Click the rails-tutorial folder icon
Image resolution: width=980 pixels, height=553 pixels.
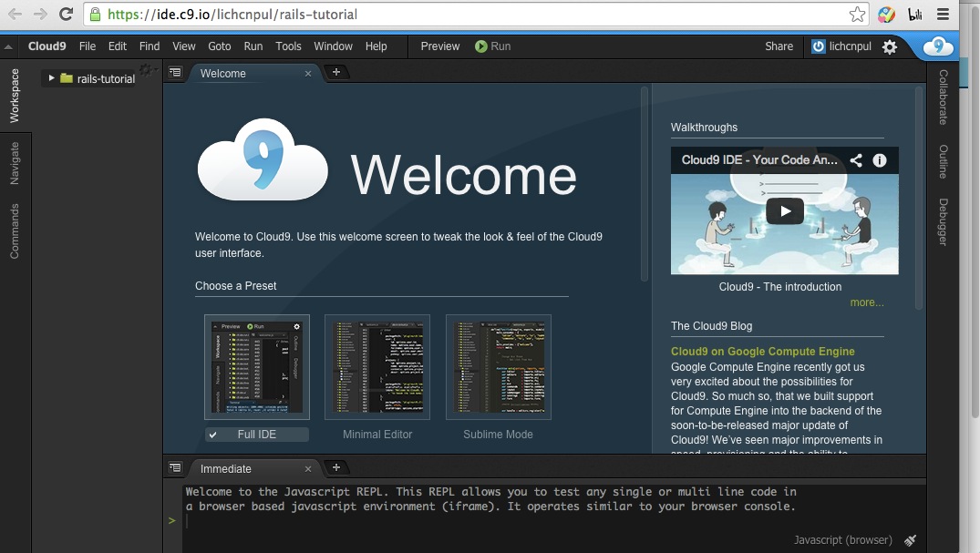point(67,78)
